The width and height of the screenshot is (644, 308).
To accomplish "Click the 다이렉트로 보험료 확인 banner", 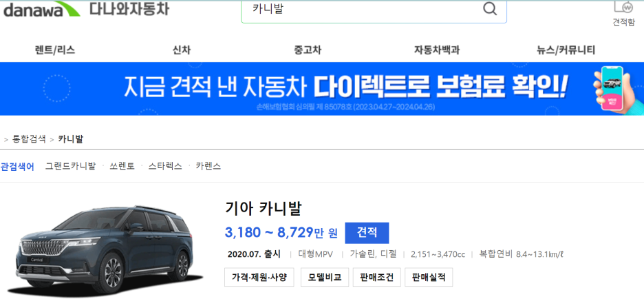I will (x=322, y=89).
